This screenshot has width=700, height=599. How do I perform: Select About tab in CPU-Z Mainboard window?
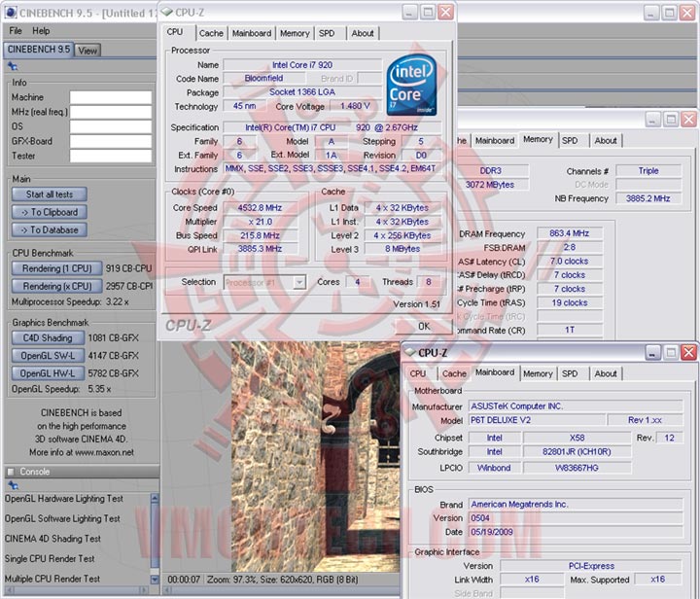(x=606, y=373)
